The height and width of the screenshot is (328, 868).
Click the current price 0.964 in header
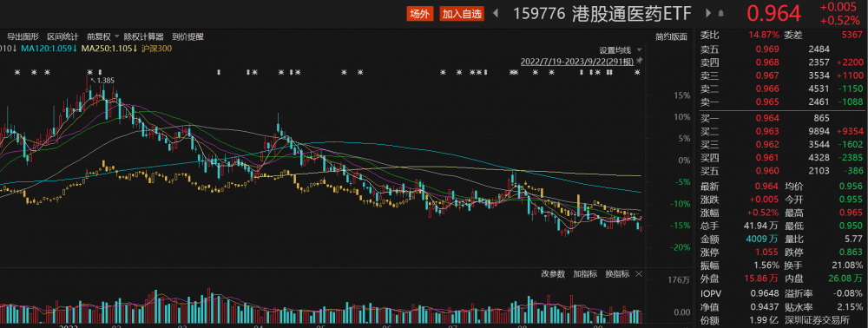tap(774, 14)
